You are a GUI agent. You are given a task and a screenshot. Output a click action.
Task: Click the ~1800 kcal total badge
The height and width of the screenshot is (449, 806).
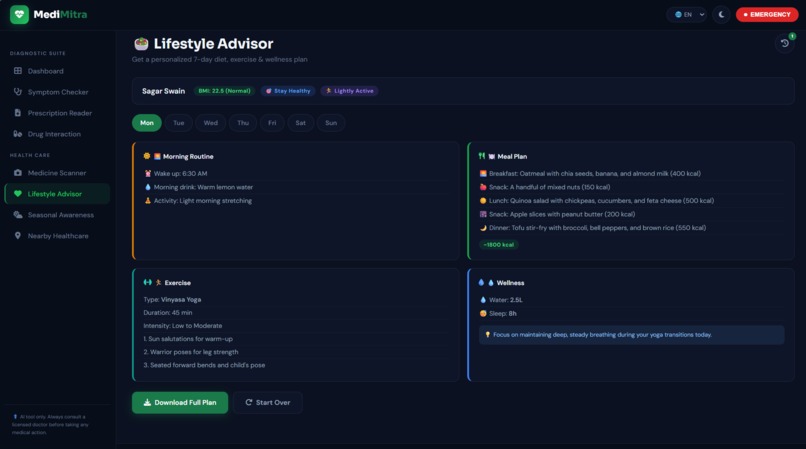pos(499,245)
